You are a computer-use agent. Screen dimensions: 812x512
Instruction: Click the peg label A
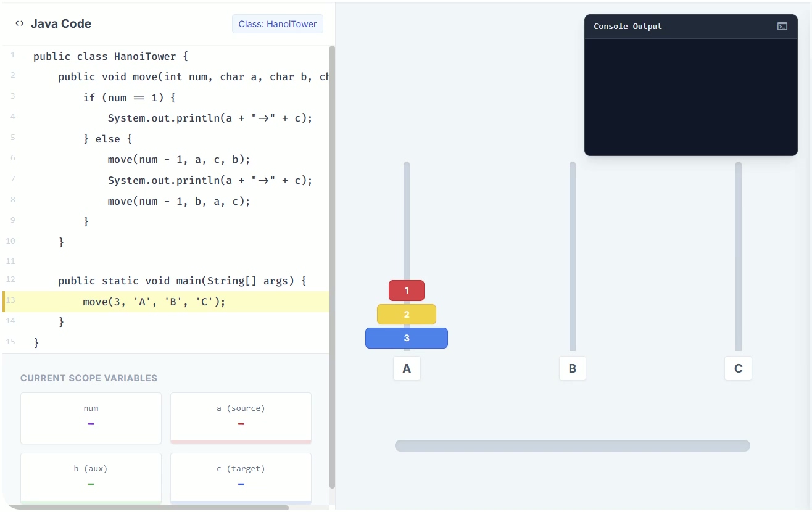(407, 368)
